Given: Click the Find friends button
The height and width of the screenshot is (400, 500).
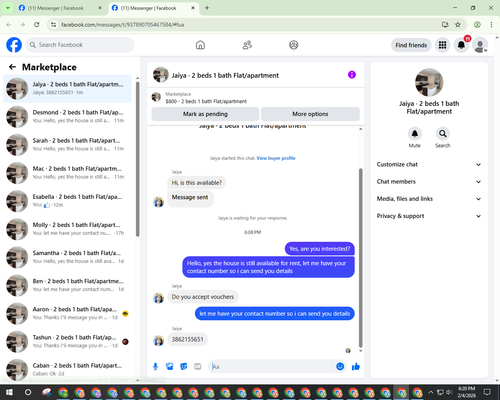Looking at the screenshot, I should 411,45.
